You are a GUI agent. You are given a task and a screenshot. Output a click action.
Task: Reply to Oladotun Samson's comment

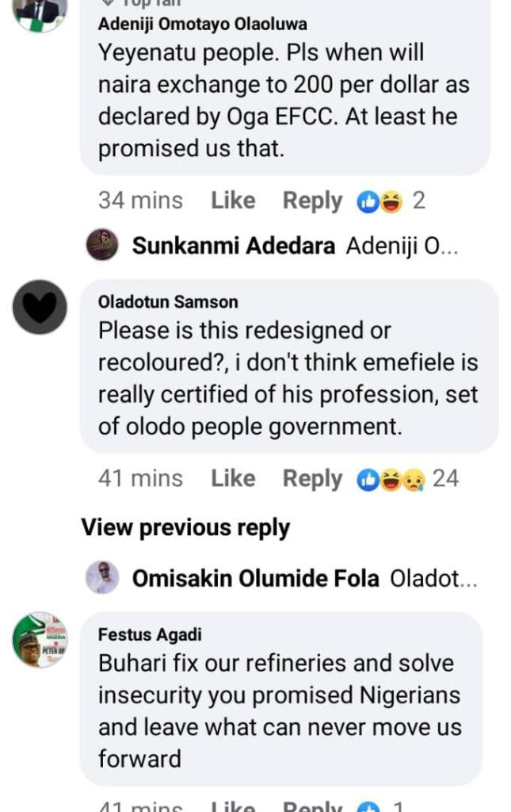[312, 478]
